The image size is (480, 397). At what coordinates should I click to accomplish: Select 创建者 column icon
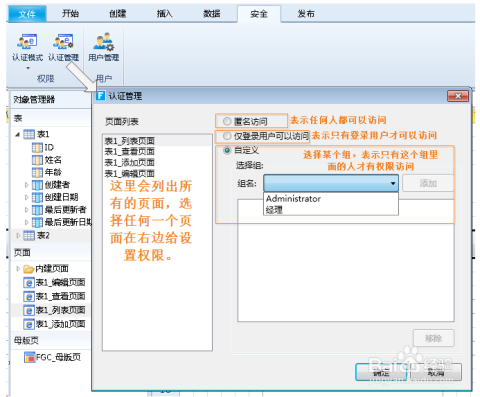pyautogui.click(x=37, y=185)
